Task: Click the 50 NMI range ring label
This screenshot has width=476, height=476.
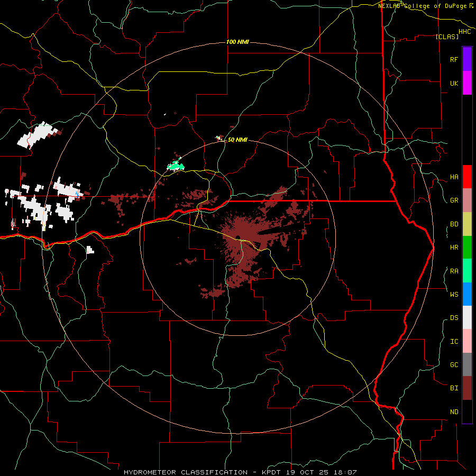Action: pos(237,140)
